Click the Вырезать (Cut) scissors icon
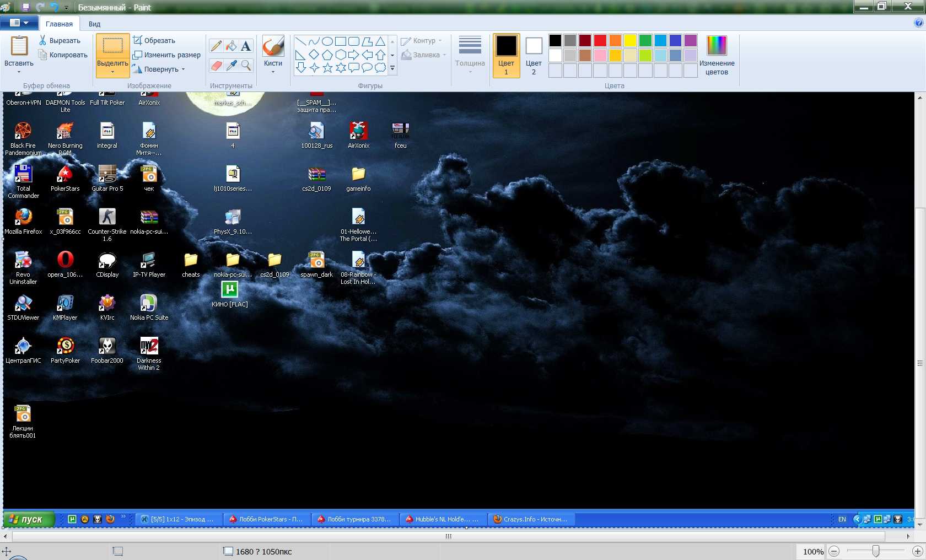This screenshot has height=560, width=926. [43, 40]
